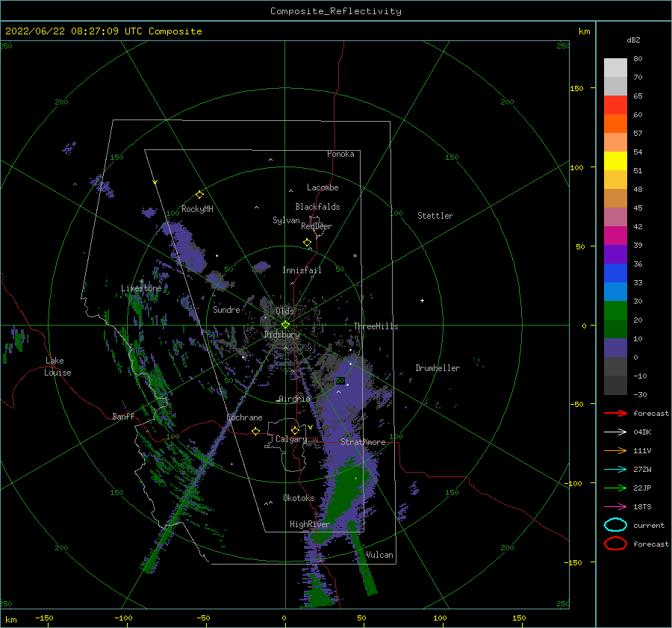Click the yellow diamond marker below RedDeer

[x=307, y=243]
